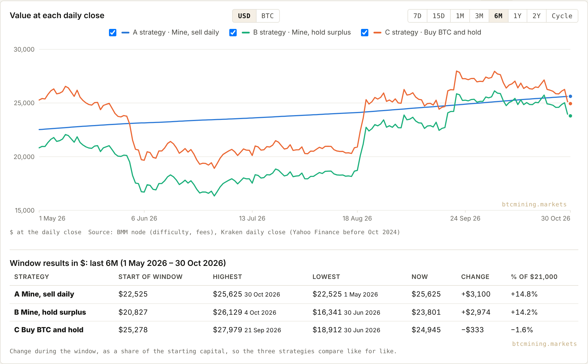Click the Value at each daily close title
Viewport: 588px width, 364px height.
[57, 15]
